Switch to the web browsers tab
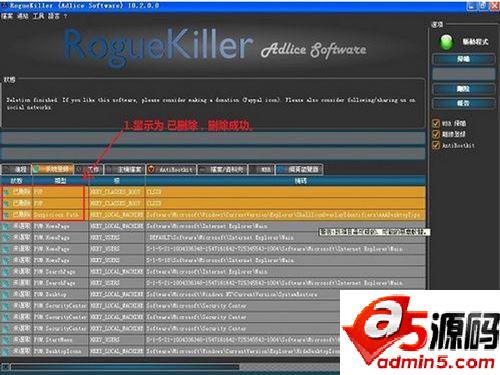The width and height of the screenshot is (500, 375). [x=299, y=169]
